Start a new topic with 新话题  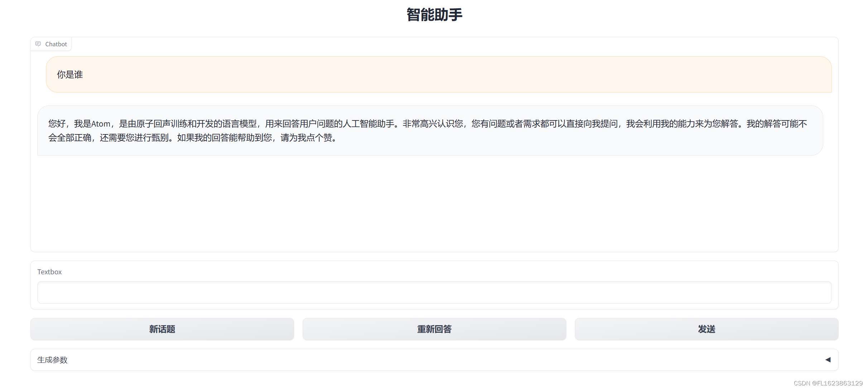point(162,329)
